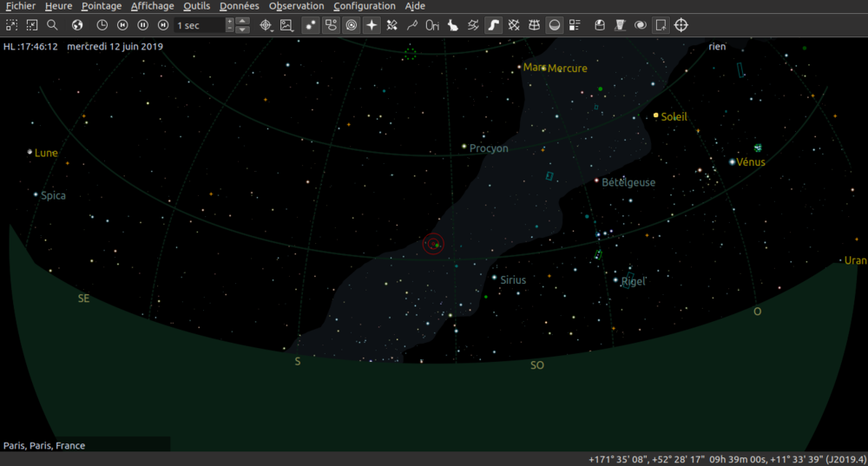The image size is (868, 466).
Task: Select planet Mars
Action: click(x=519, y=67)
